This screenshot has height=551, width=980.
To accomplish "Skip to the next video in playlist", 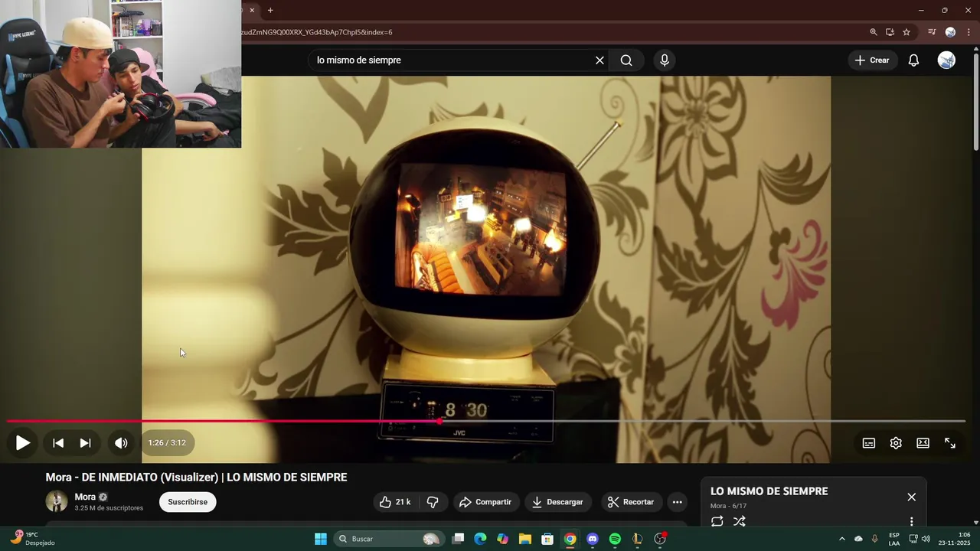I will pos(86,442).
